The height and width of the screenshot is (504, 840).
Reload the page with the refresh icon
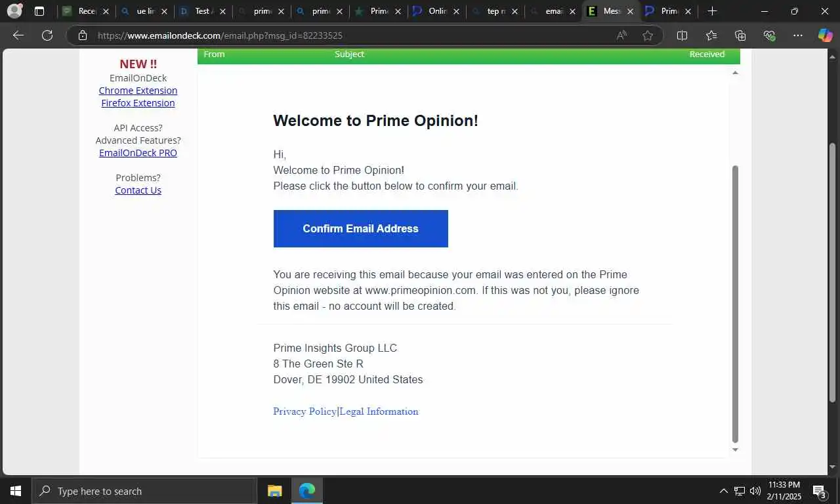coord(47,35)
